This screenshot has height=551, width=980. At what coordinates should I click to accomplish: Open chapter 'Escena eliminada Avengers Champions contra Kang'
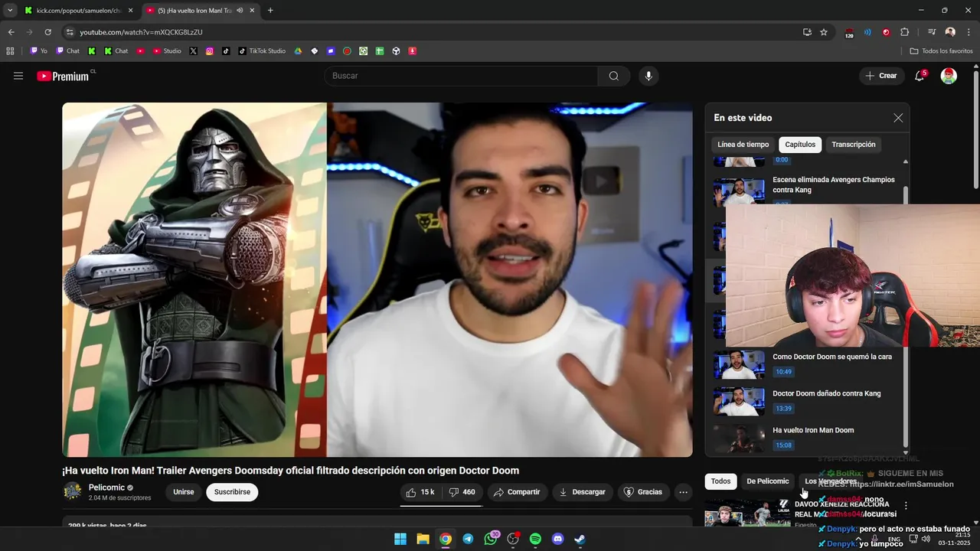834,184
